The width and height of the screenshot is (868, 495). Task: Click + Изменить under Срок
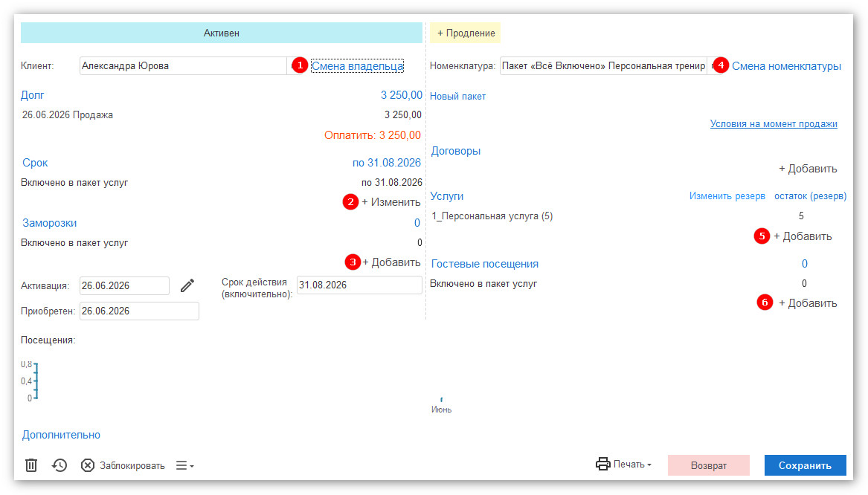coord(390,202)
